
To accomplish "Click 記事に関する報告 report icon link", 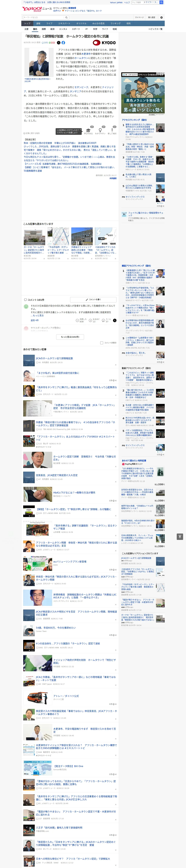I will 31,133.
